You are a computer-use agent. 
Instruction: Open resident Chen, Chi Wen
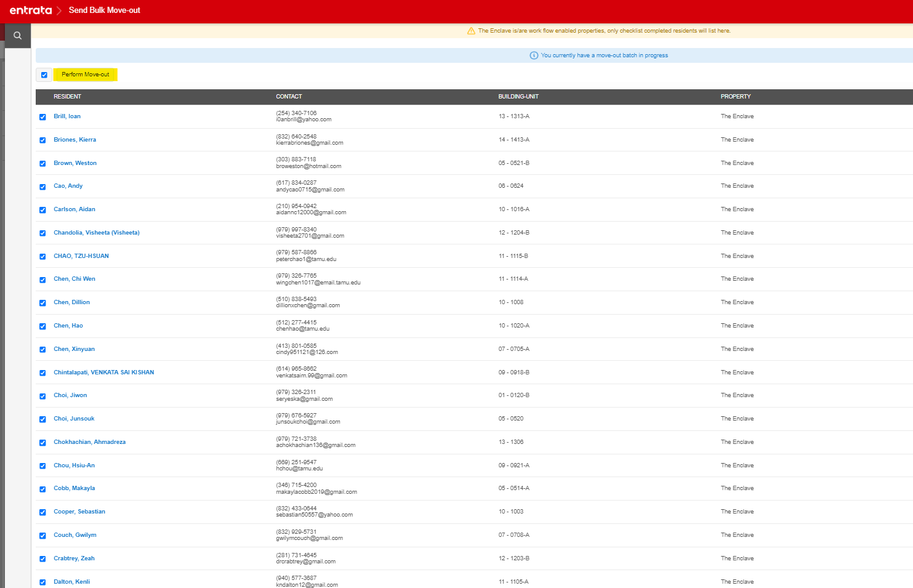(74, 279)
